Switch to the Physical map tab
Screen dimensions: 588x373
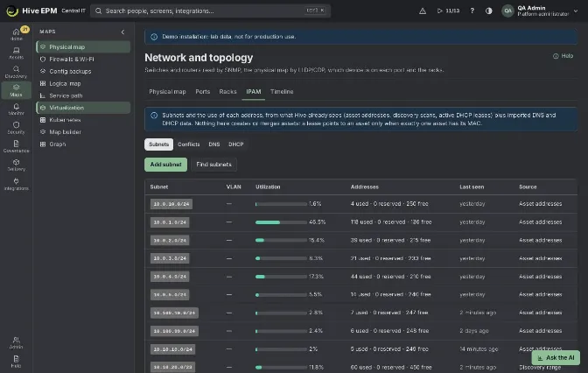click(x=167, y=92)
